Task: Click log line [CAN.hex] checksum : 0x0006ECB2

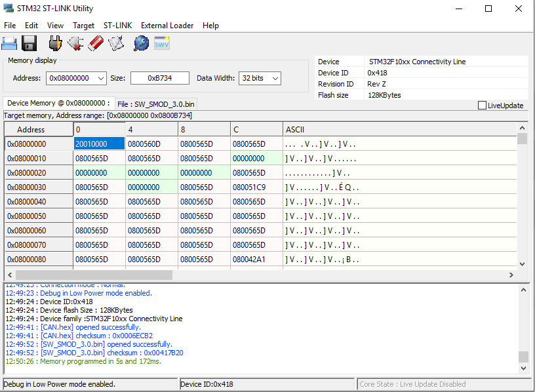Action: coord(79,336)
